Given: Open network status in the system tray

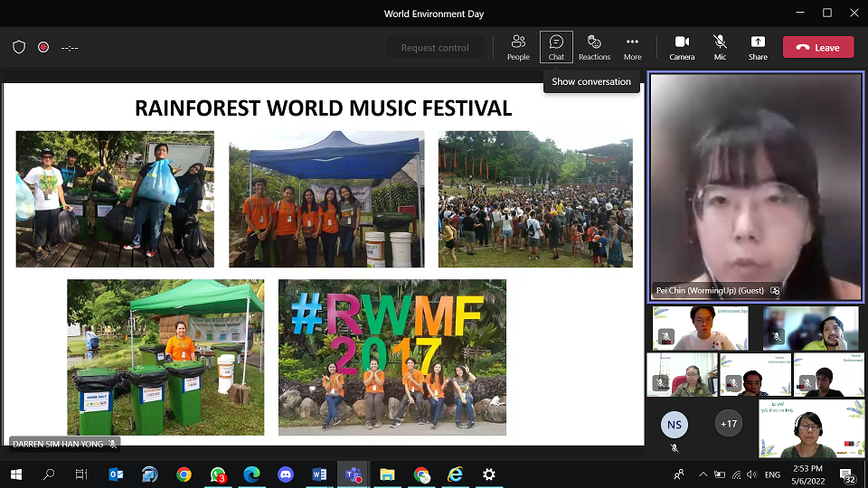Looking at the screenshot, I should pos(736,474).
